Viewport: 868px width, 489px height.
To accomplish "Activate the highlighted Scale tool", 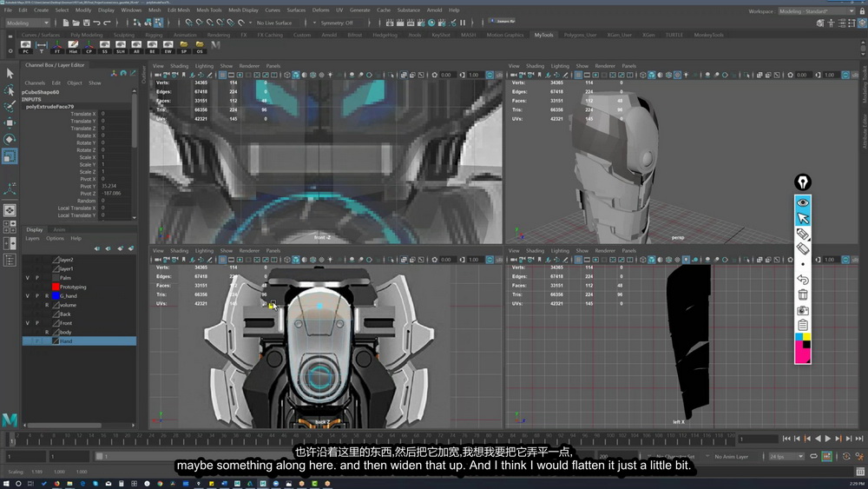I will [x=10, y=156].
